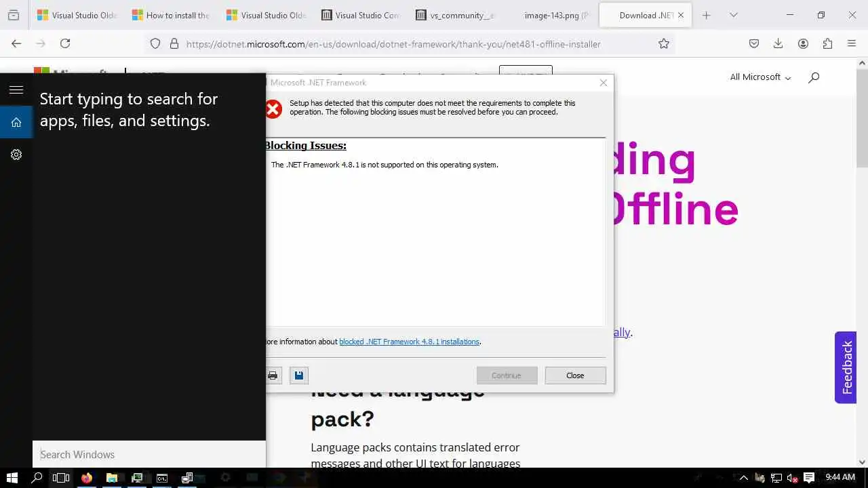This screenshot has width=868, height=488.
Task: Click the disabled Continue button
Action: click(507, 375)
